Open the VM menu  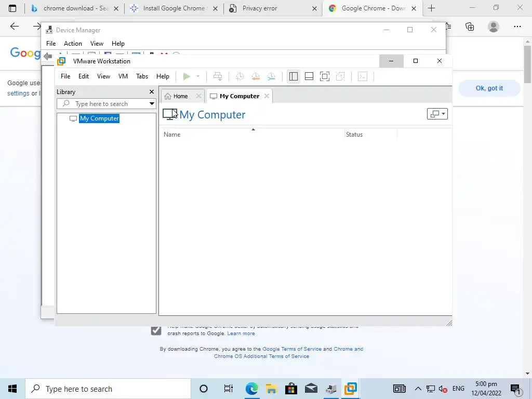point(123,76)
